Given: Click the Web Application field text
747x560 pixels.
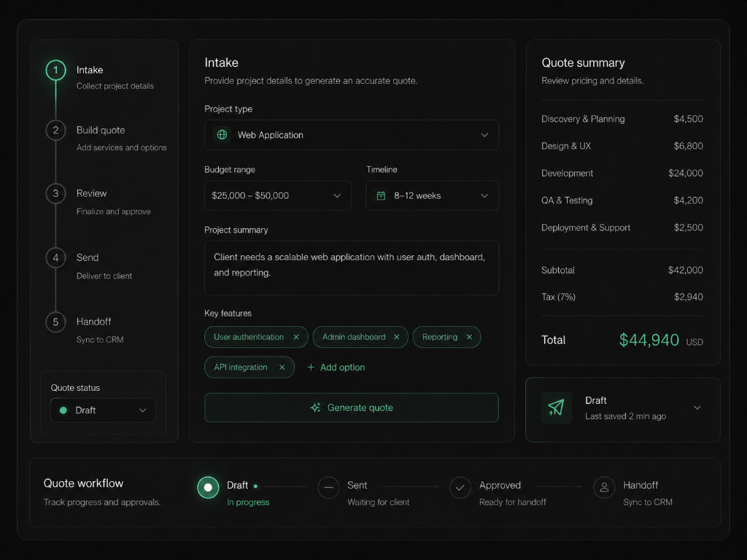Looking at the screenshot, I should (x=271, y=135).
